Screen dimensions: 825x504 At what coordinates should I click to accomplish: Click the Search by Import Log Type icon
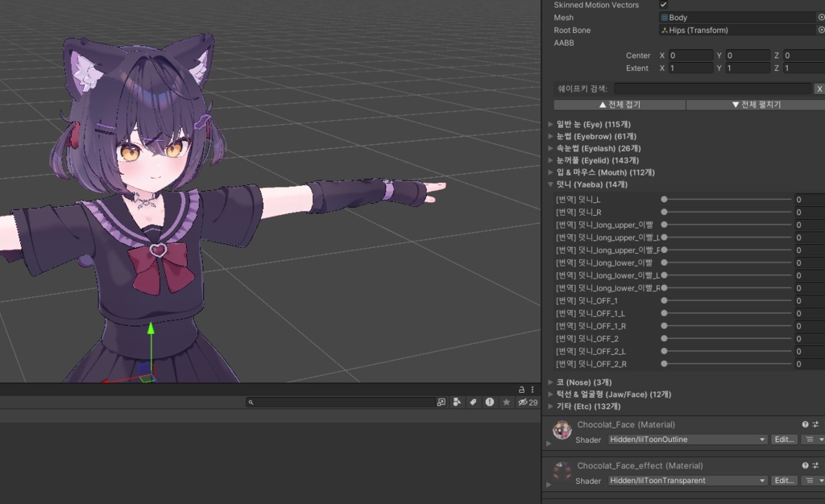(489, 402)
